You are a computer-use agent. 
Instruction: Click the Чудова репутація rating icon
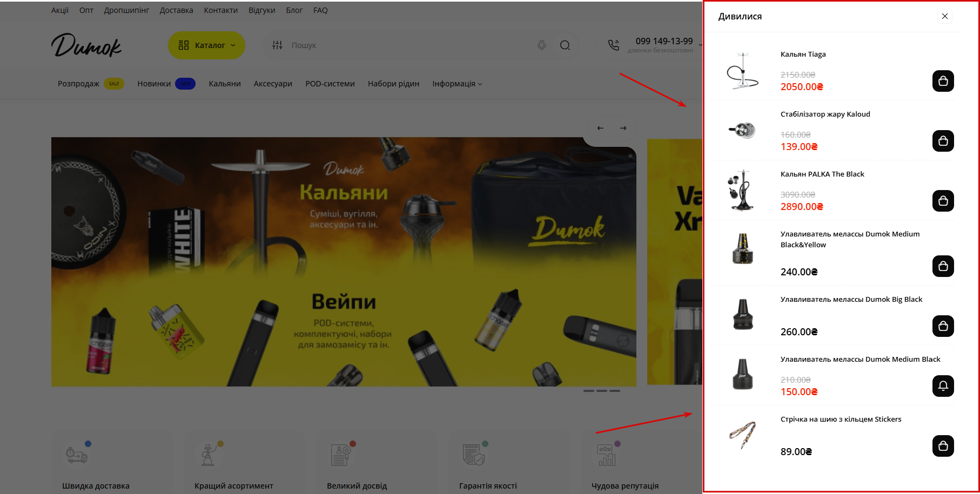coord(607,454)
